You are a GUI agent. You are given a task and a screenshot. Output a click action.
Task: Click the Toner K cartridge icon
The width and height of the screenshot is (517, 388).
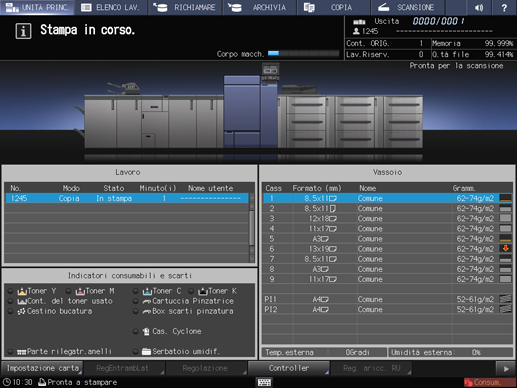coord(203,291)
